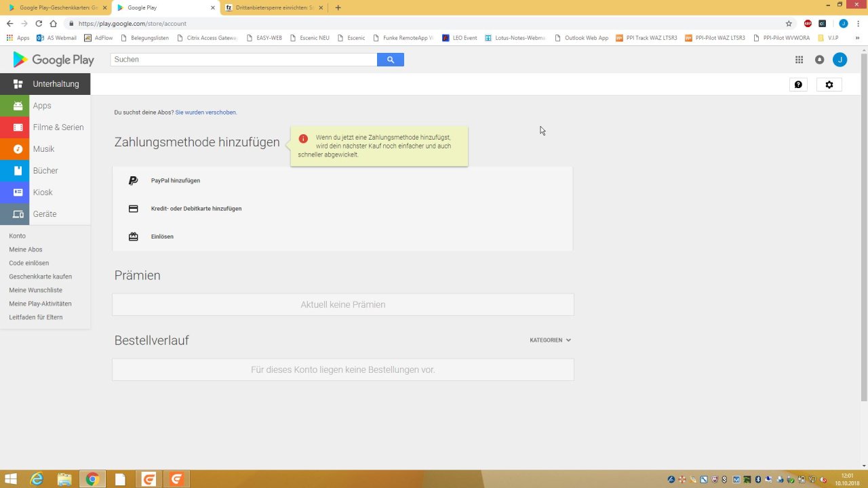Bookmark this page with star icon

point(789,24)
